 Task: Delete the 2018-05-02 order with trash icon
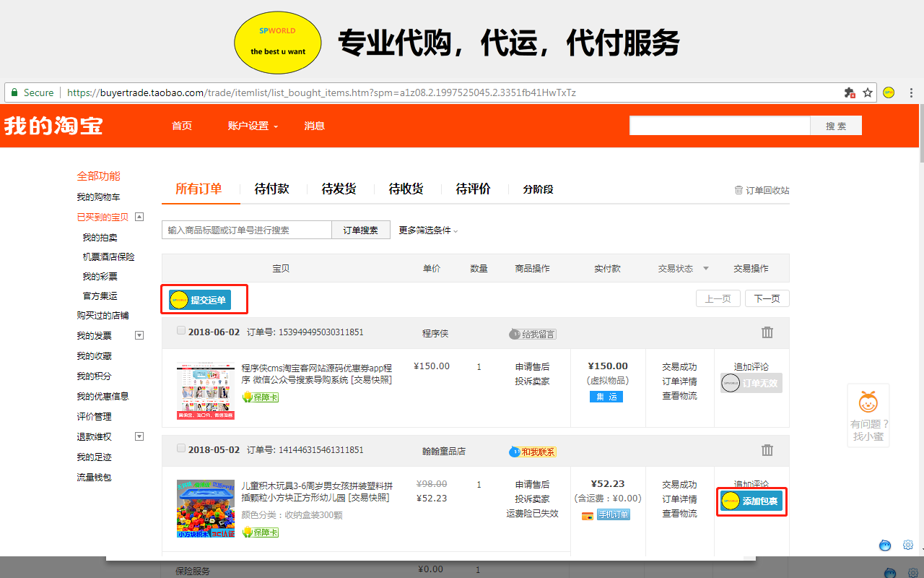pos(767,450)
